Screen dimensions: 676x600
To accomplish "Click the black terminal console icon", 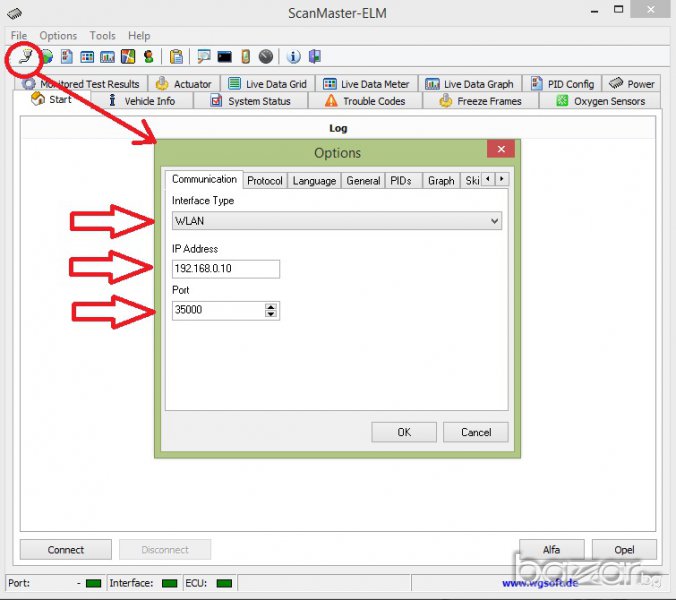I will coord(225,57).
